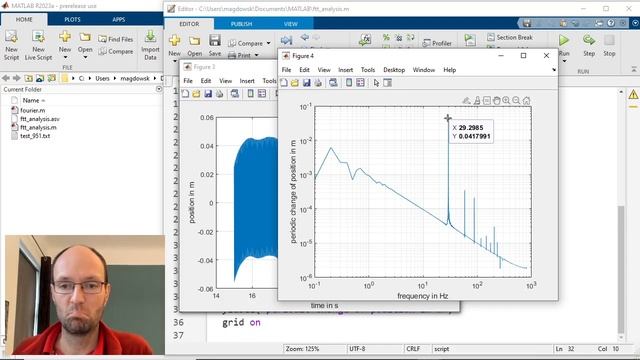This screenshot has width=640, height=360.
Task: Click the New Figure icon in Figure 4 toolbar
Action: point(284,83)
